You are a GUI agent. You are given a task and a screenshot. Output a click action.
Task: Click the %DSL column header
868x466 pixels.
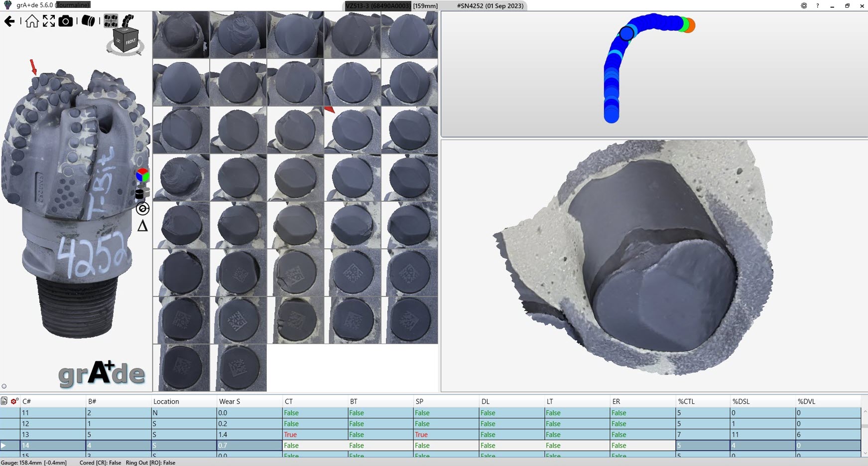(x=763, y=401)
